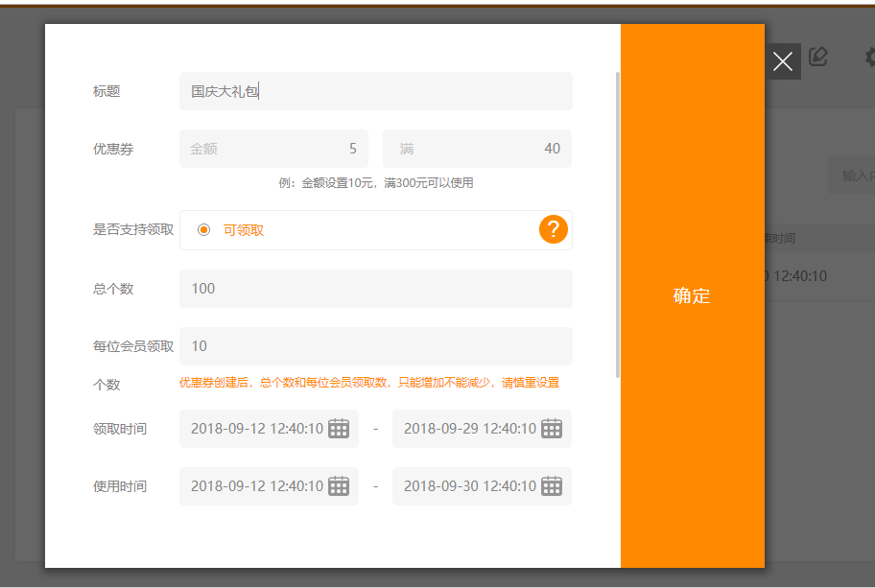
Task: Select the 可领取 radio button
Action: [x=203, y=230]
